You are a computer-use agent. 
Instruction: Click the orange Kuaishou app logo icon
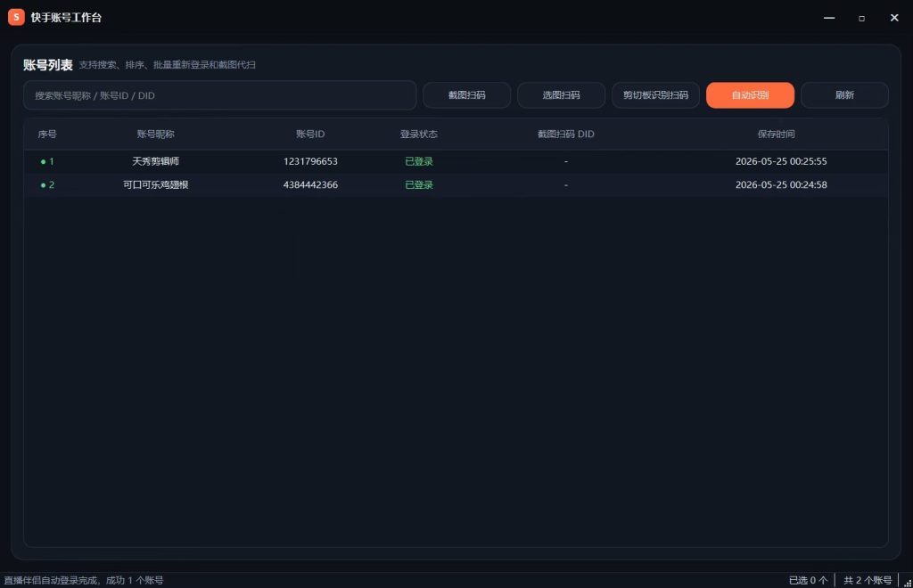[16, 18]
